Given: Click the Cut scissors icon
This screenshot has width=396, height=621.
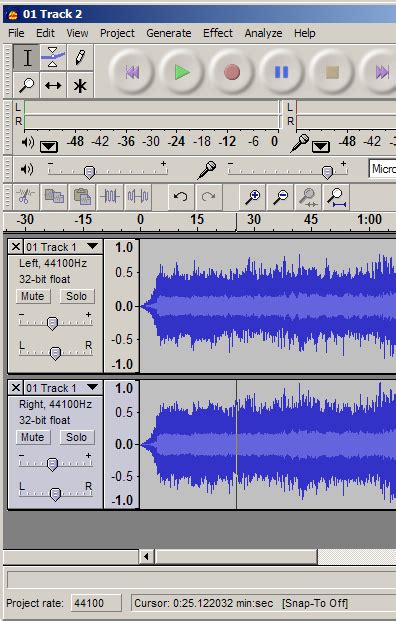Looking at the screenshot, I should (x=26, y=196).
